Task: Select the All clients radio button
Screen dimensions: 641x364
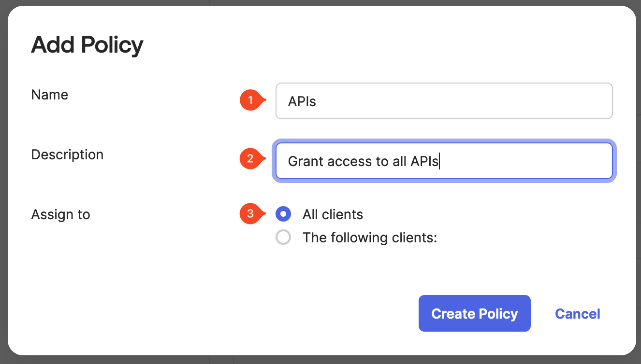Action: click(283, 214)
